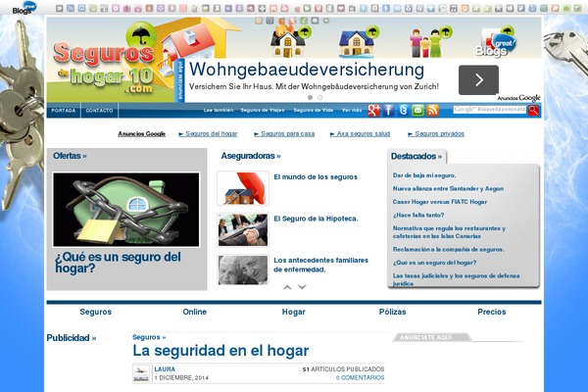The height and width of the screenshot is (392, 588).
Task: Open El mundo de los seguros article
Action: [316, 177]
